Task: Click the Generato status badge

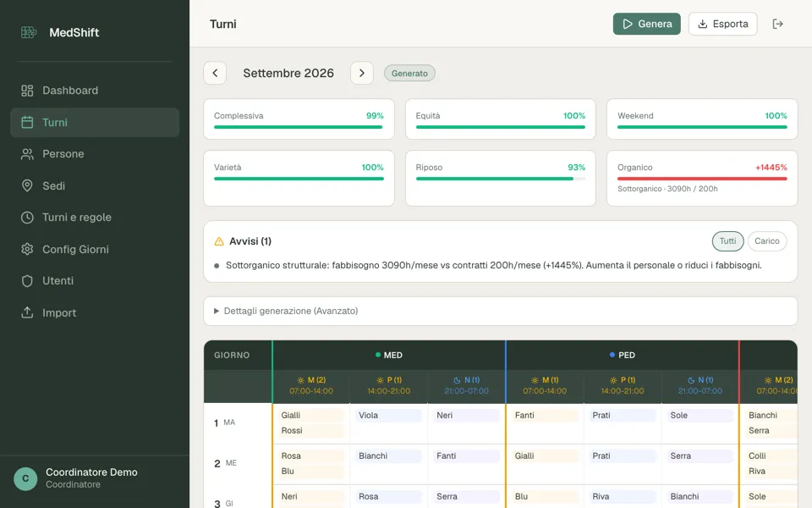Action: pos(409,73)
